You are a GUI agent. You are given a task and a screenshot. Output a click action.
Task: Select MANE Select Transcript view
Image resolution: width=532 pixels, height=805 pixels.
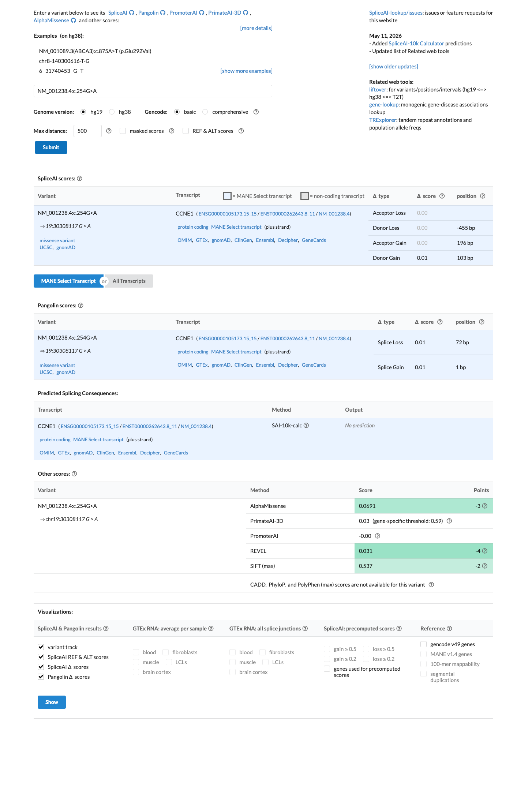point(68,281)
